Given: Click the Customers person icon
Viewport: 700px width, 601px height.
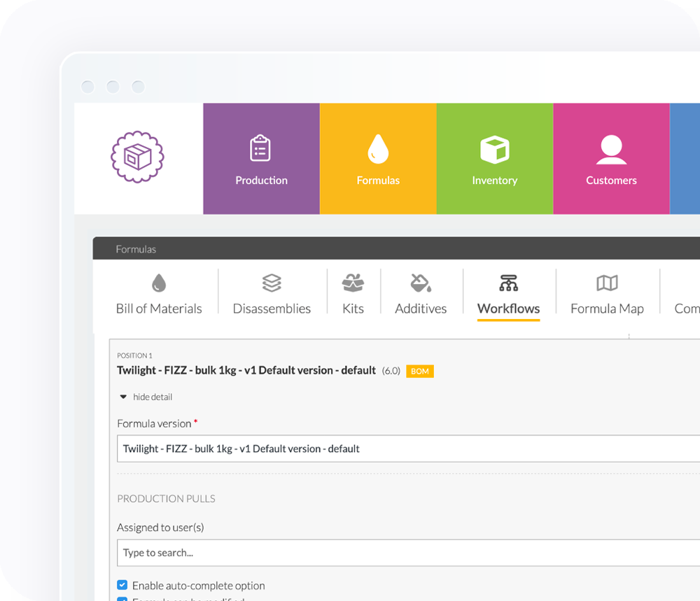Looking at the screenshot, I should 611,150.
